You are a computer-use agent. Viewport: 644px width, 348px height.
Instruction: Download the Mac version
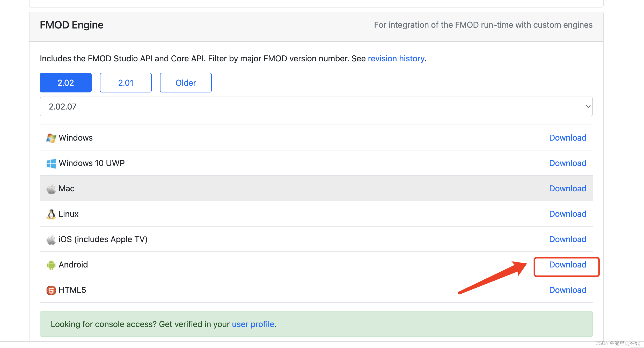pos(568,189)
